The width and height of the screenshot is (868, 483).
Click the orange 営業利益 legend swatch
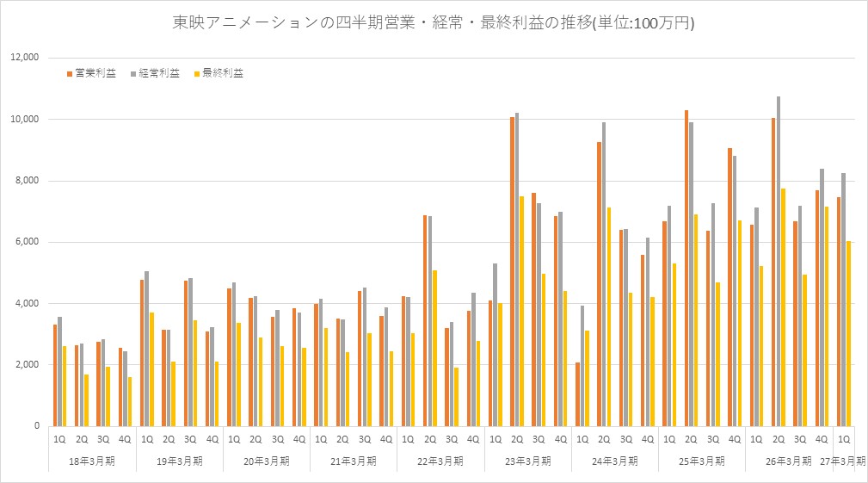tap(71, 74)
